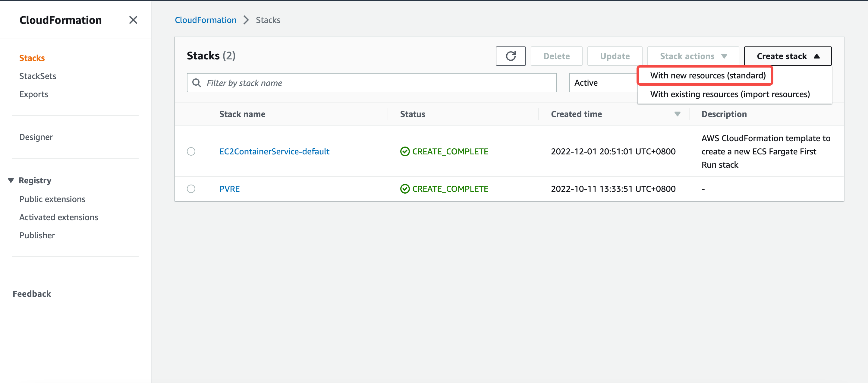Click the Description column header

[x=724, y=114]
